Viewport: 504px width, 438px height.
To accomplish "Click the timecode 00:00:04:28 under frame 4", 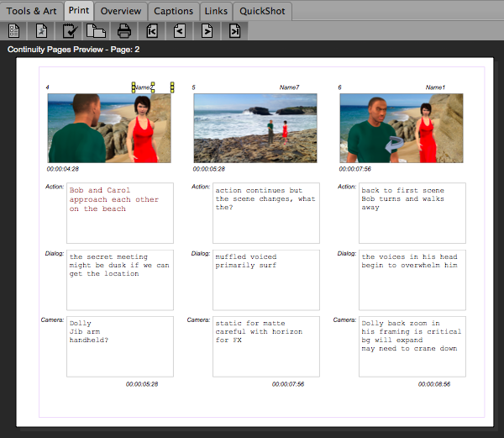I will [x=63, y=169].
